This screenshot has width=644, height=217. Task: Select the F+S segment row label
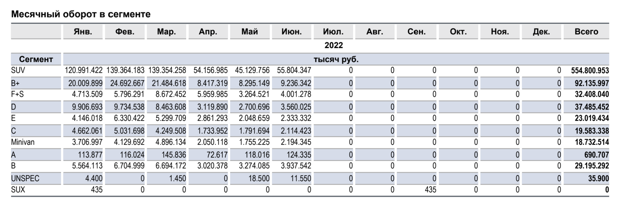click(17, 94)
